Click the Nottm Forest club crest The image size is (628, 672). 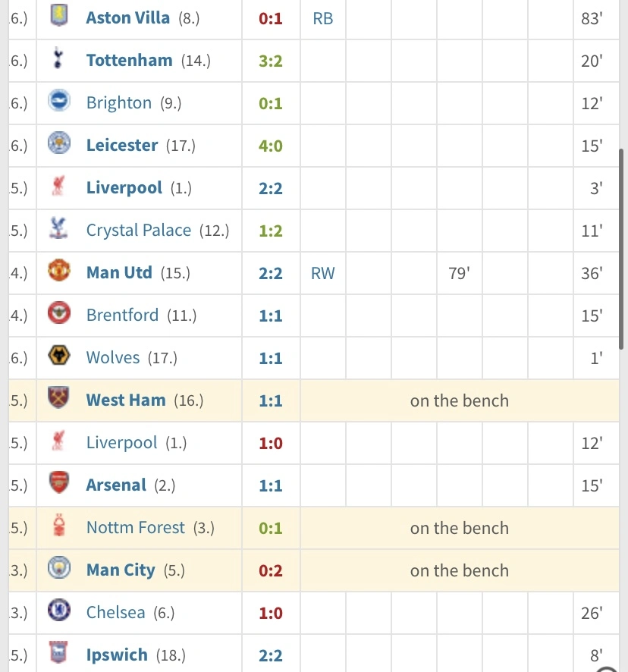click(59, 527)
